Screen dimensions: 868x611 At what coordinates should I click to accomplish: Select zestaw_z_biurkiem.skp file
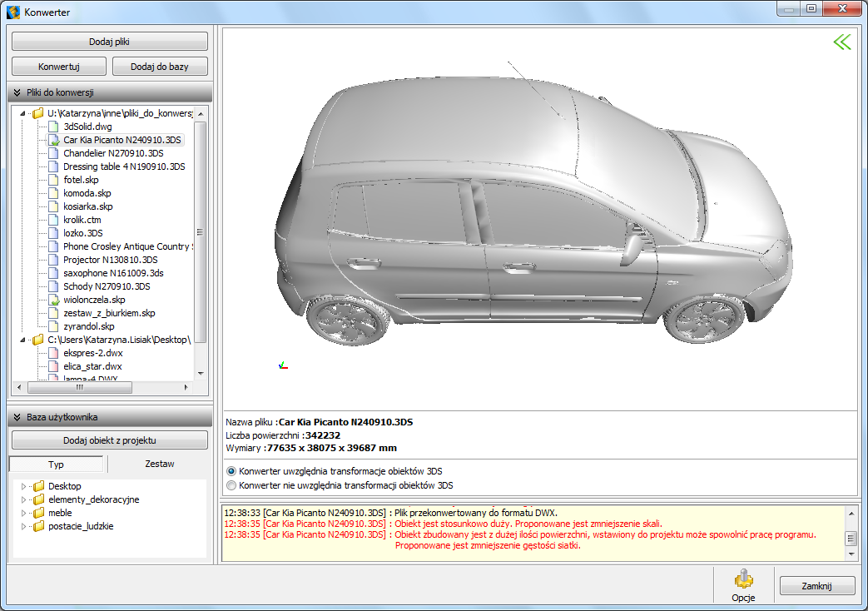click(109, 313)
